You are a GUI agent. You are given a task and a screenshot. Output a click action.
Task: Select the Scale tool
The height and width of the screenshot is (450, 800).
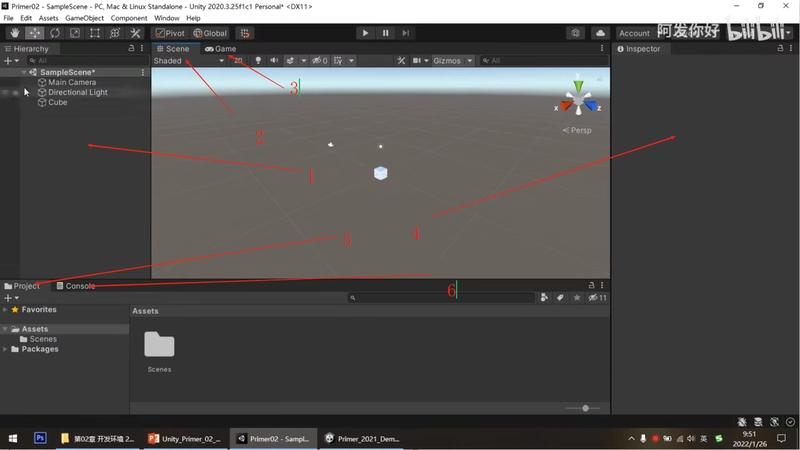pyautogui.click(x=74, y=33)
